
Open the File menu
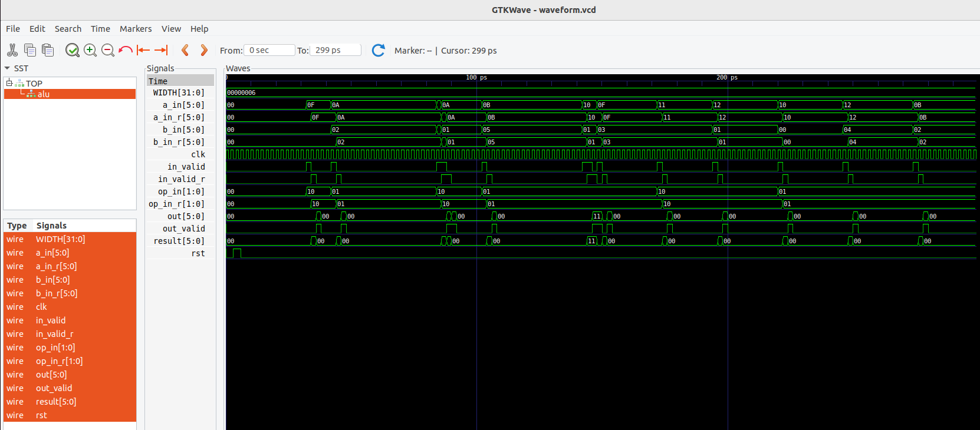pyautogui.click(x=13, y=29)
